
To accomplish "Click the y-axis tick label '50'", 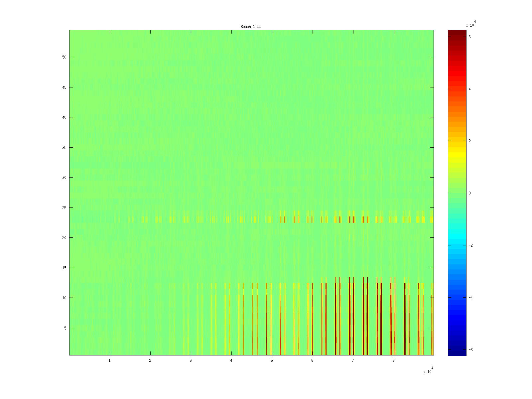I will 65,57.
